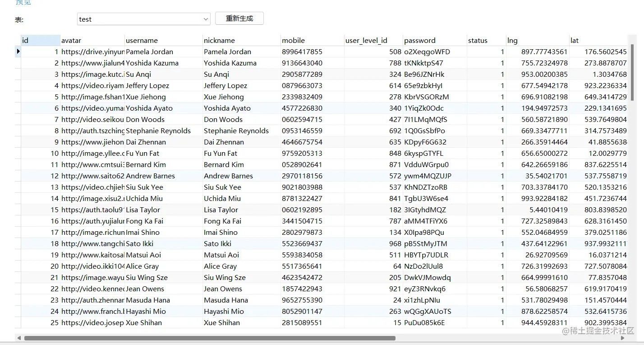This screenshot has height=345, width=644.
Task: Select the lng column header
Action: (x=538, y=40)
